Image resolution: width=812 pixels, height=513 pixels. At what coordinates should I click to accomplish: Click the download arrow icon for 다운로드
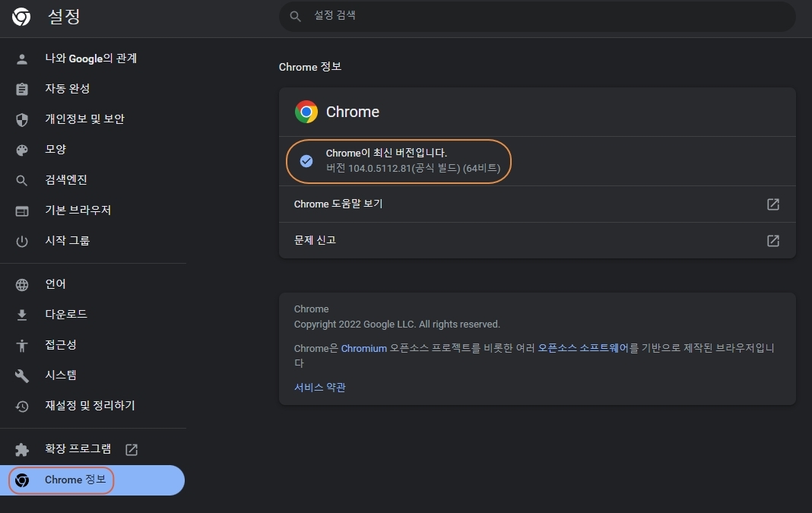(22, 315)
